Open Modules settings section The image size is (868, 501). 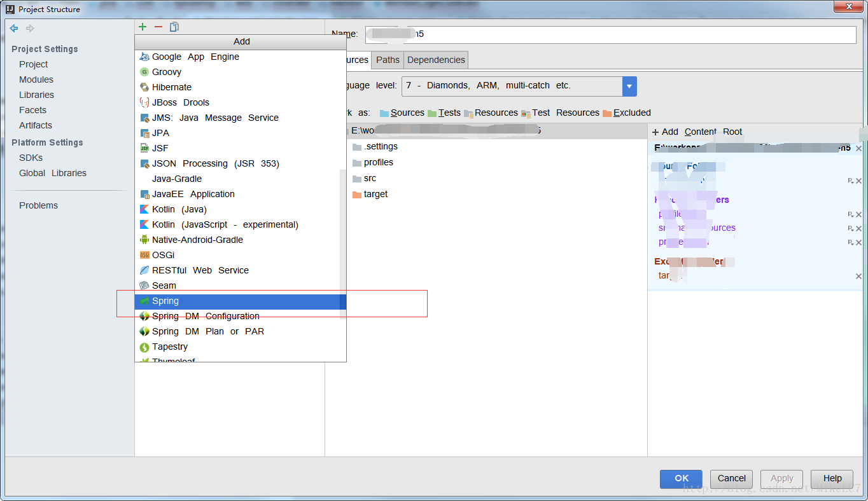[x=36, y=79]
